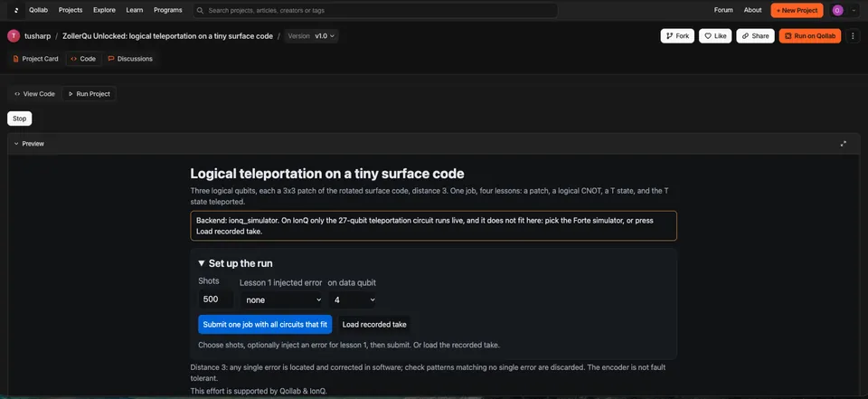Switch to the Code tab
868x399 pixels.
tap(83, 59)
